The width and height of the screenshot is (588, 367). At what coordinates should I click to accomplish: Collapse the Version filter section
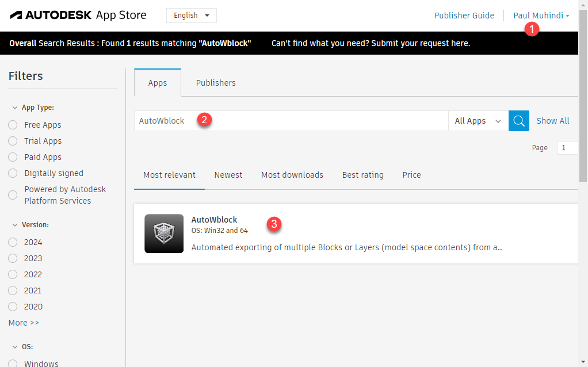click(x=14, y=225)
